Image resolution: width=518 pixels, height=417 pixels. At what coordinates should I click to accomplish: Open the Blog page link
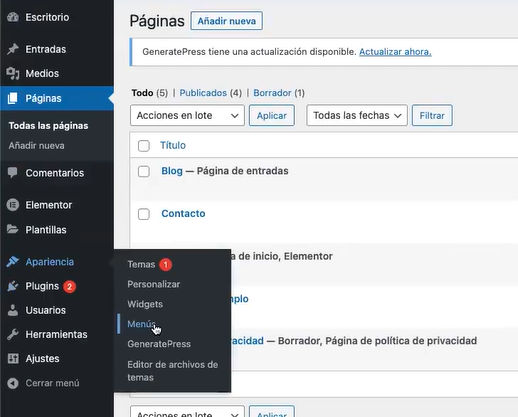tap(172, 171)
